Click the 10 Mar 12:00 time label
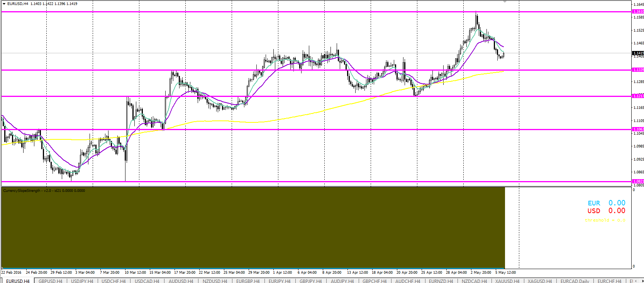 point(136,273)
